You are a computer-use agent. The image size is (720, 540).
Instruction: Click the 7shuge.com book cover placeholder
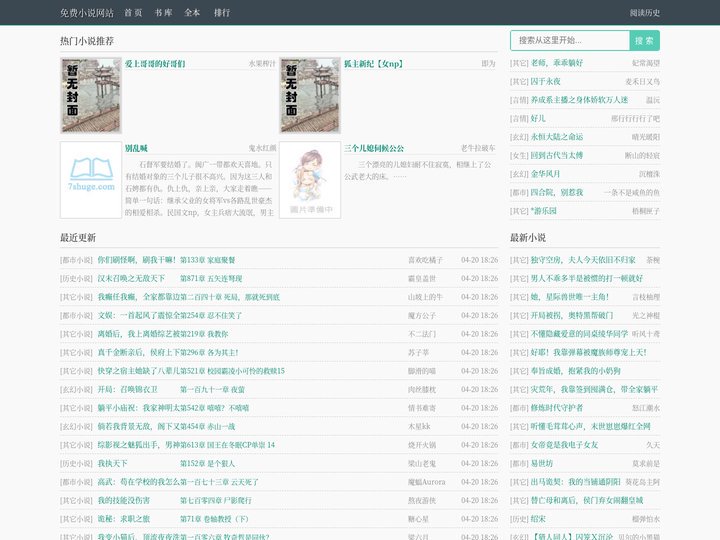tap(91, 180)
